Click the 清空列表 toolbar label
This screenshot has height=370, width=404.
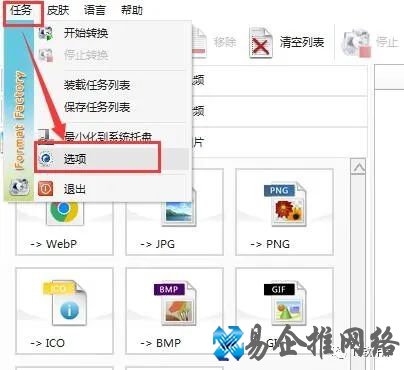coord(302,42)
